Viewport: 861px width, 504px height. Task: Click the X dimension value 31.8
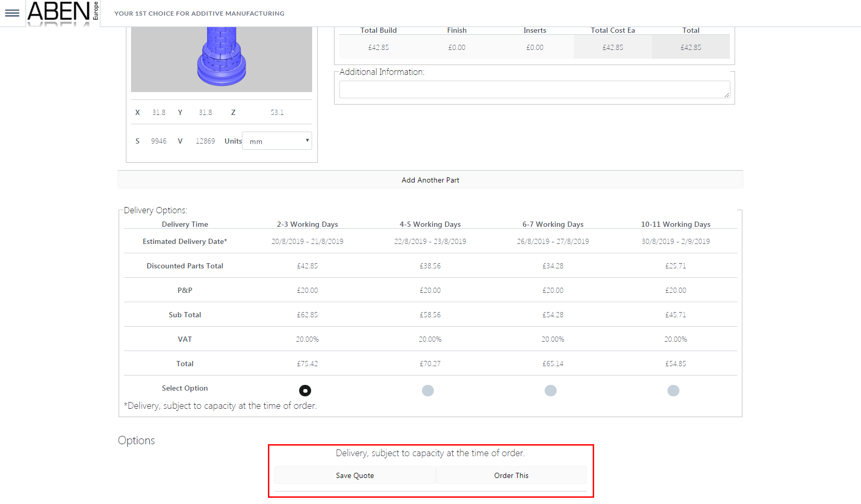pos(159,112)
